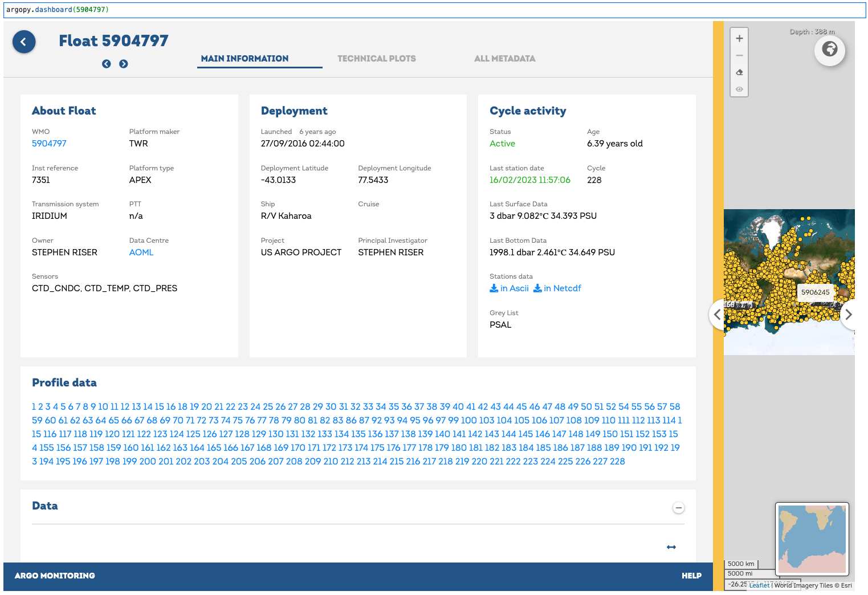The height and width of the screenshot is (595, 868).
Task: Click the platform maker TWR
Action: point(138,144)
